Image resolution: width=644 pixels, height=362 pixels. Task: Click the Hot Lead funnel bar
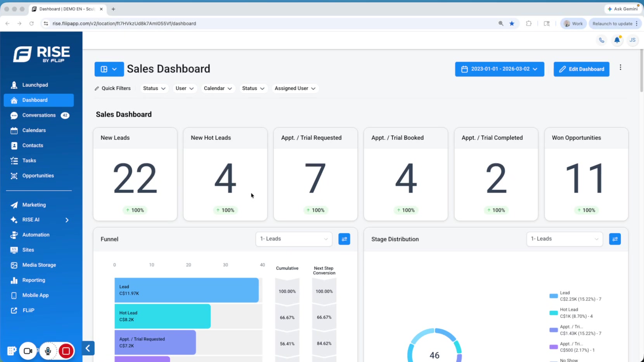click(x=163, y=316)
